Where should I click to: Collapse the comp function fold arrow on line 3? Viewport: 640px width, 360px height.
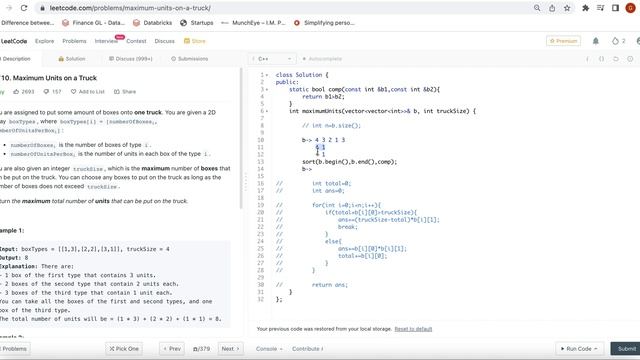267,89
